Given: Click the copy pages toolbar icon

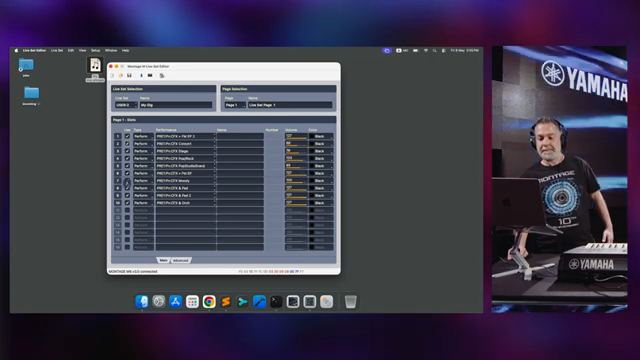Looking at the screenshot, I should [162, 76].
